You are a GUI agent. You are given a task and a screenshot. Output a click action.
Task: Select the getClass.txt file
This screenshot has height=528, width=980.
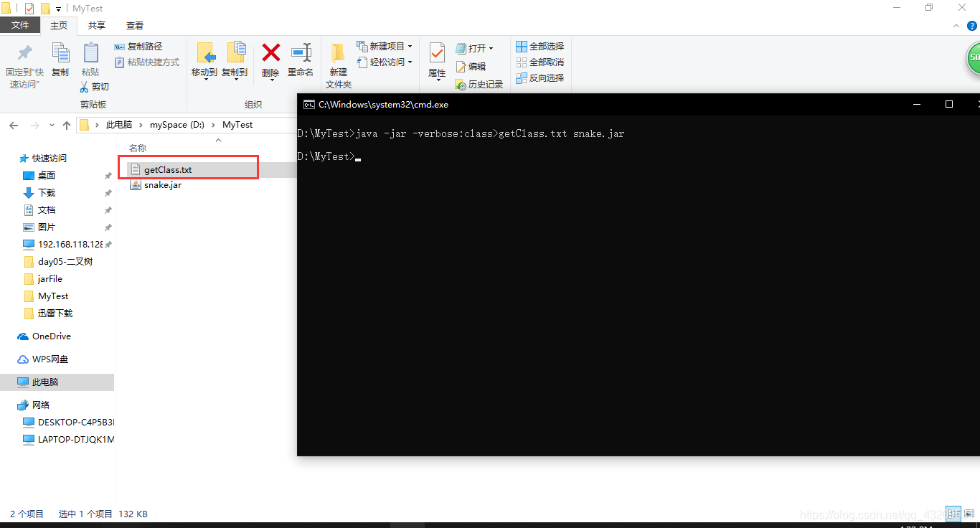point(168,170)
